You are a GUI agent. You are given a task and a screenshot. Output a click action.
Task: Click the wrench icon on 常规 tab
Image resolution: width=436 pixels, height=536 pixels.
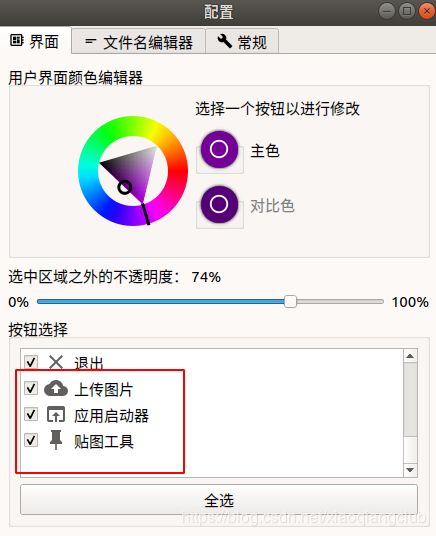(x=225, y=41)
